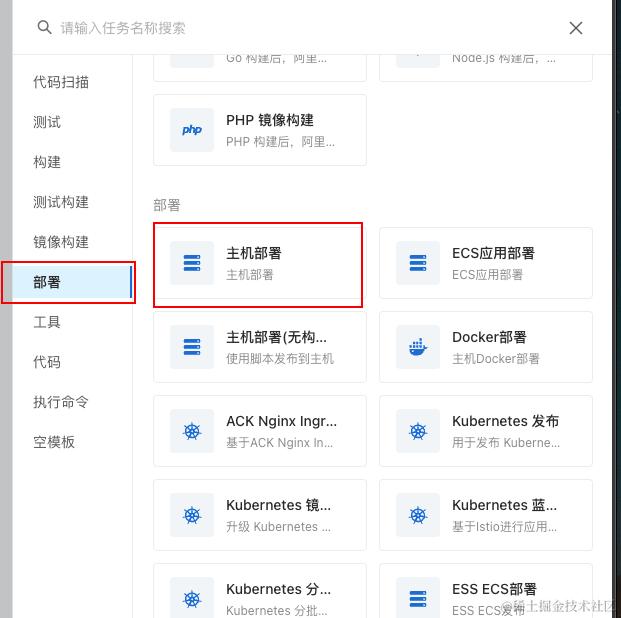Screen dimensions: 621x618
Task: Click the 主机Docker部署 description text
Action: click(x=496, y=359)
